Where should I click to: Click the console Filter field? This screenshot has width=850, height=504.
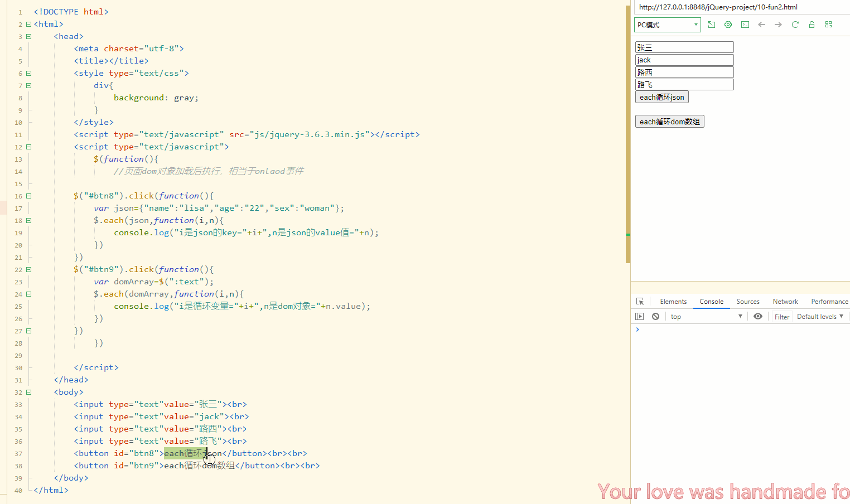tap(781, 317)
